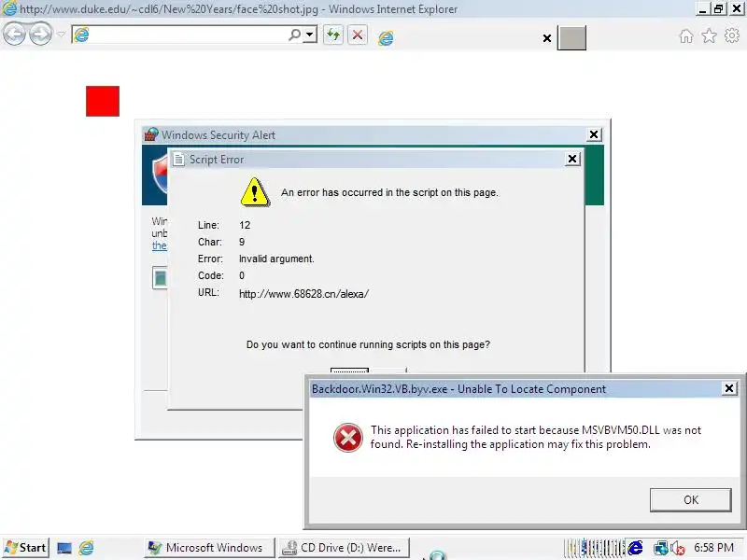Click the network connection tray icon
Screen dimensions: 747x560
pos(660,548)
